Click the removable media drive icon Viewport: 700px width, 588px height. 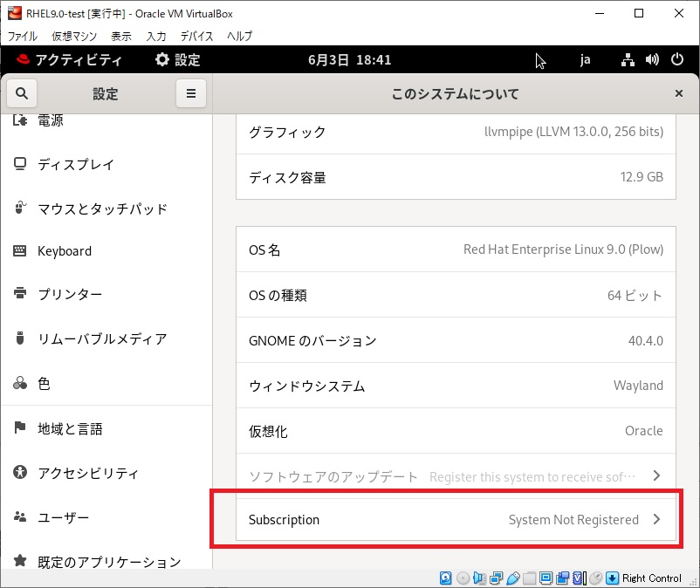(x=20, y=338)
